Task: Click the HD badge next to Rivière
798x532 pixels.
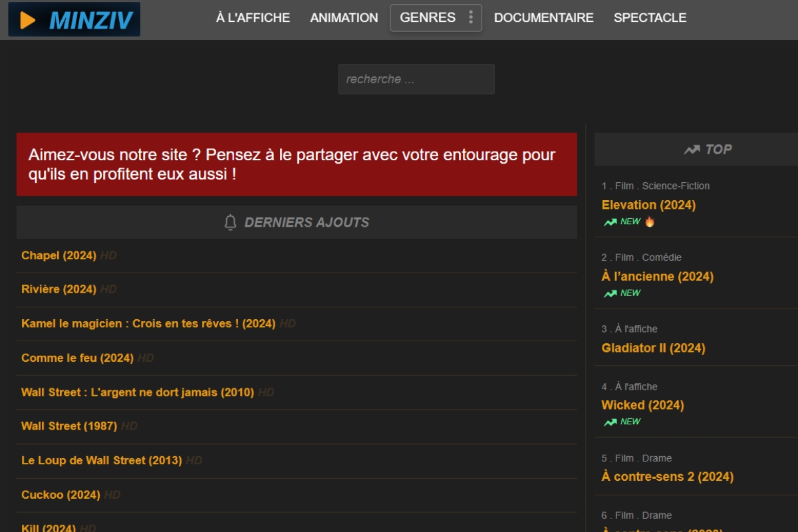Action: tap(108, 290)
